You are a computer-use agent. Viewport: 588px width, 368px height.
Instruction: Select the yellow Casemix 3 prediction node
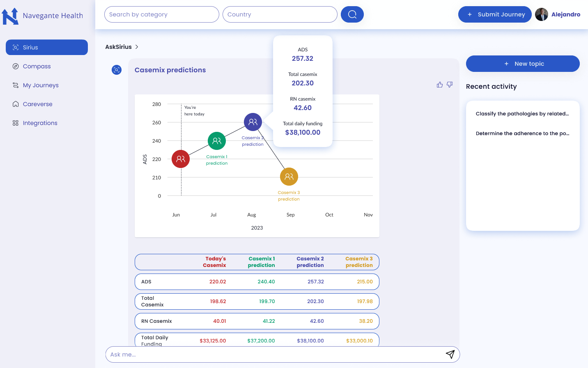point(289,177)
